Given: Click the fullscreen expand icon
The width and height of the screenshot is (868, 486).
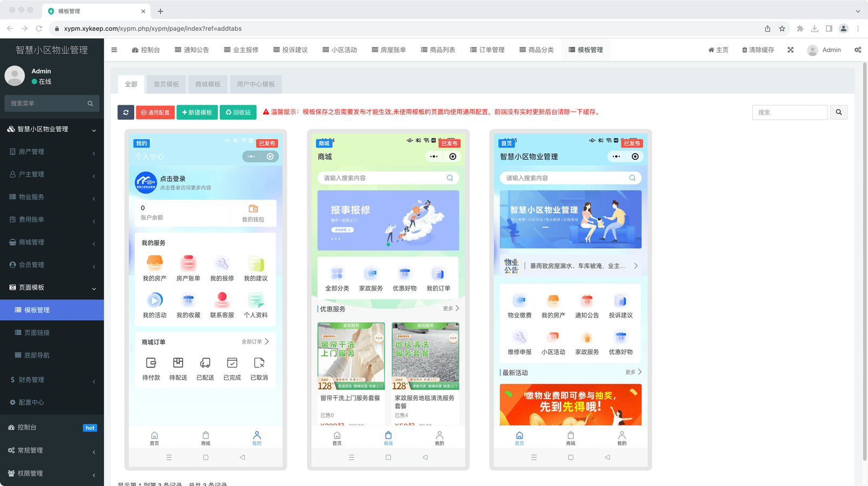Looking at the screenshot, I should click(790, 50).
